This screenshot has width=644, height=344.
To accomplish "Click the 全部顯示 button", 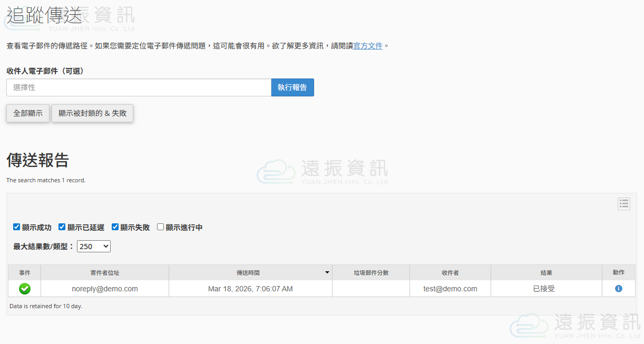I will pos(28,113).
